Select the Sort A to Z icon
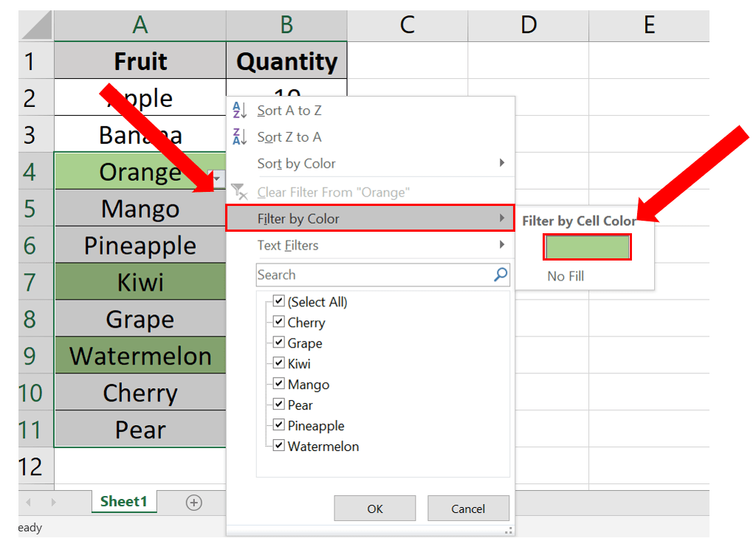The image size is (756, 541). (240, 111)
